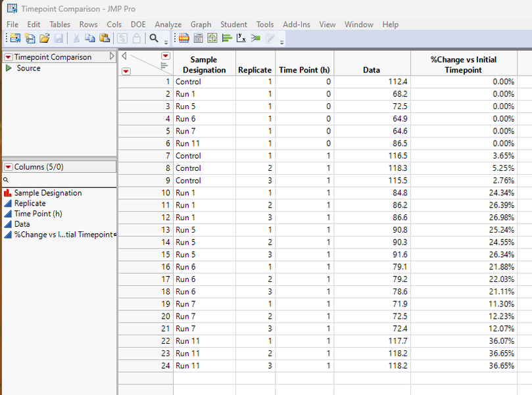Open the Columns panel red triangle menu

tap(9, 167)
